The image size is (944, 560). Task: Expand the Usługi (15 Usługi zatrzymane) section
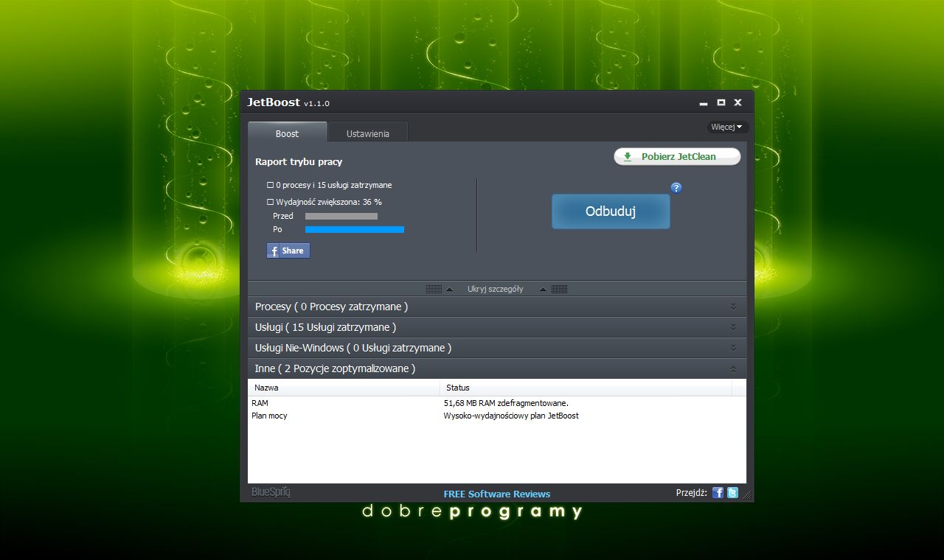(497, 327)
